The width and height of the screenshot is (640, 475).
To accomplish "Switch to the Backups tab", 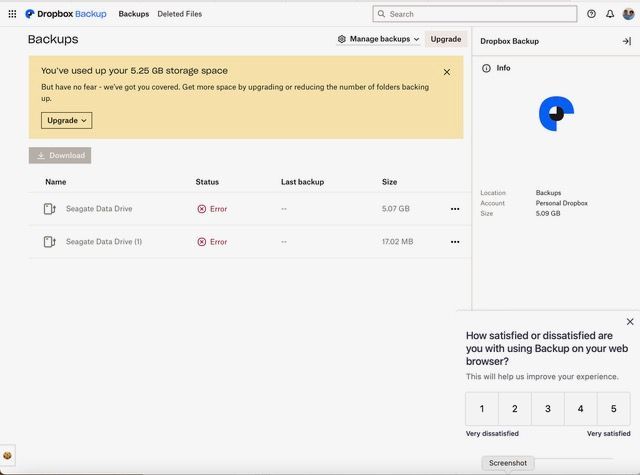I will tap(133, 14).
